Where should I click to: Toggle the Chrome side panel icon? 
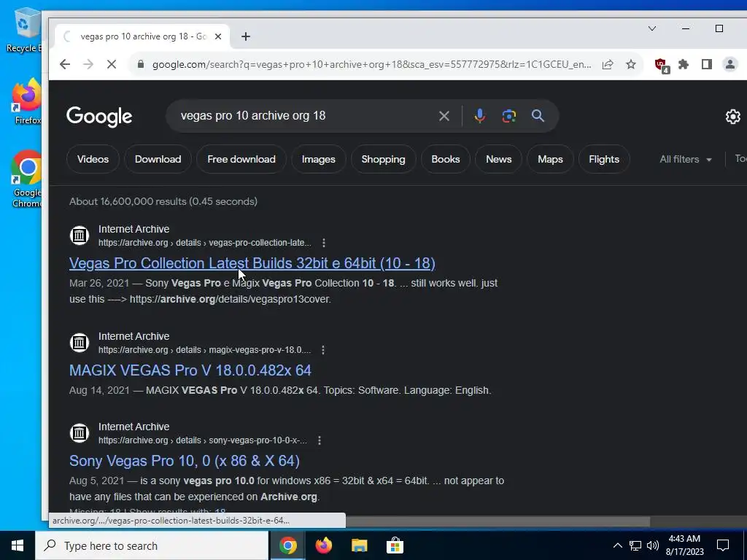tap(706, 64)
